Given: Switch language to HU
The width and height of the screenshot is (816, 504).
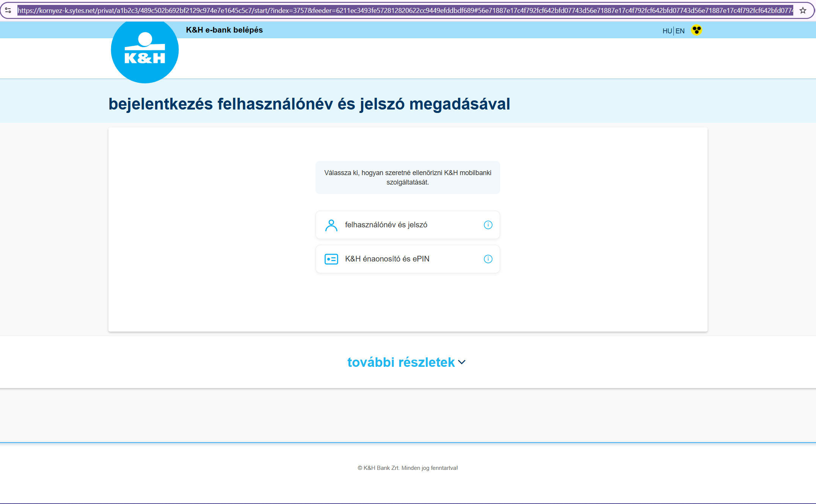Looking at the screenshot, I should pyautogui.click(x=667, y=31).
